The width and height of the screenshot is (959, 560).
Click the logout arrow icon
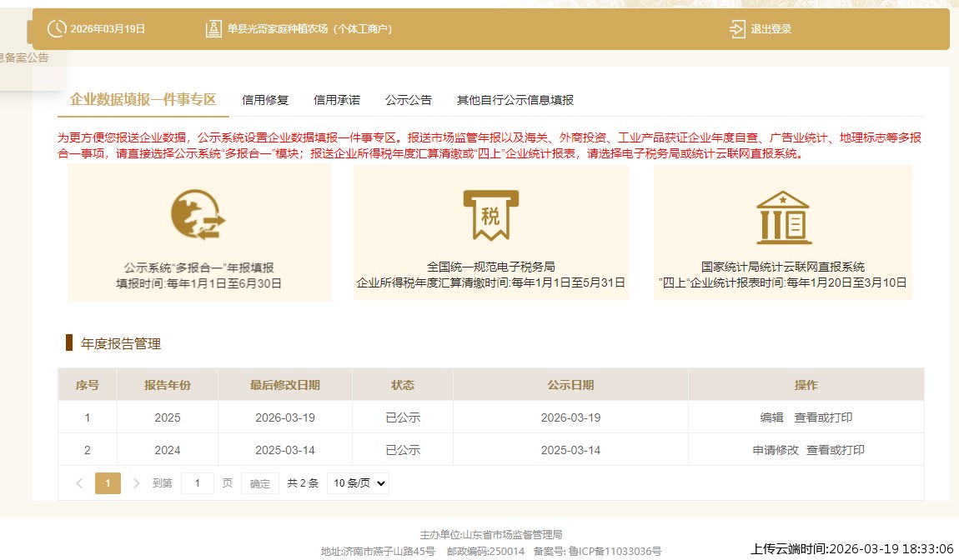click(737, 29)
